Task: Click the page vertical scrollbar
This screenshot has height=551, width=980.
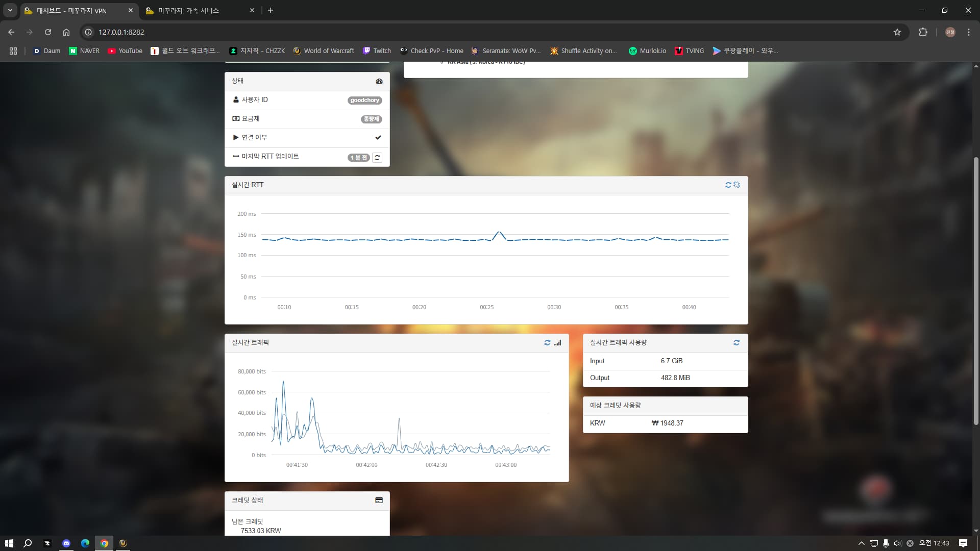Action: coord(976,291)
